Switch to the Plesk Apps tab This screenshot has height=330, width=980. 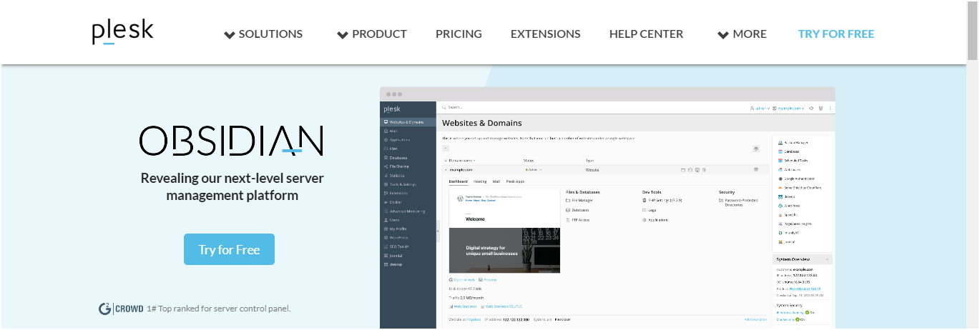click(x=515, y=181)
